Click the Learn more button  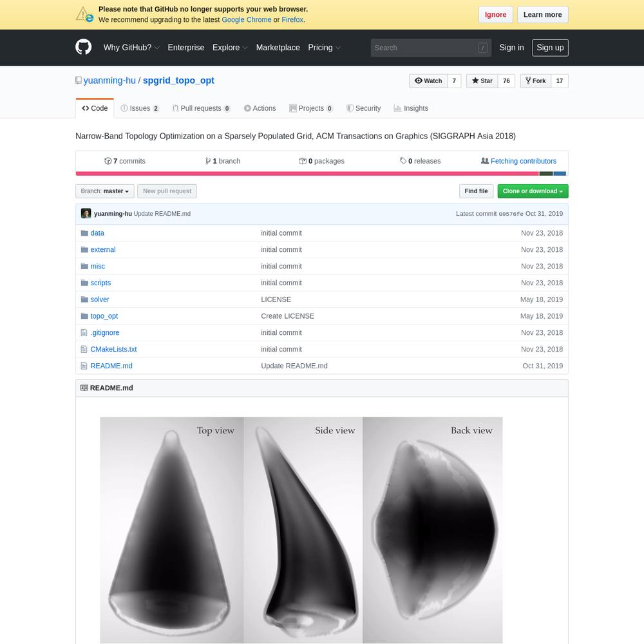point(542,14)
